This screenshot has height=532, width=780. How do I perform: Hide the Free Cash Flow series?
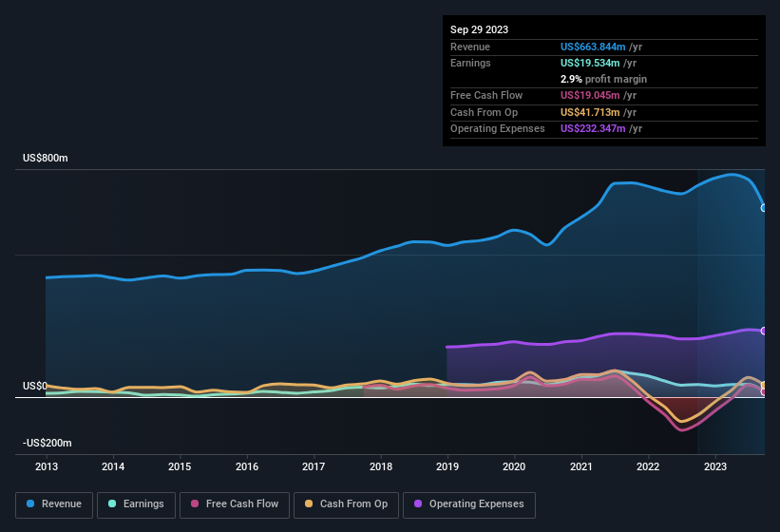[x=232, y=504]
